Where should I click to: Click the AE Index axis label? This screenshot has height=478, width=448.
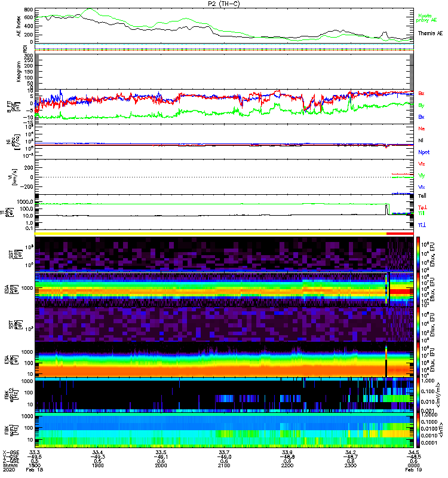click(19, 26)
